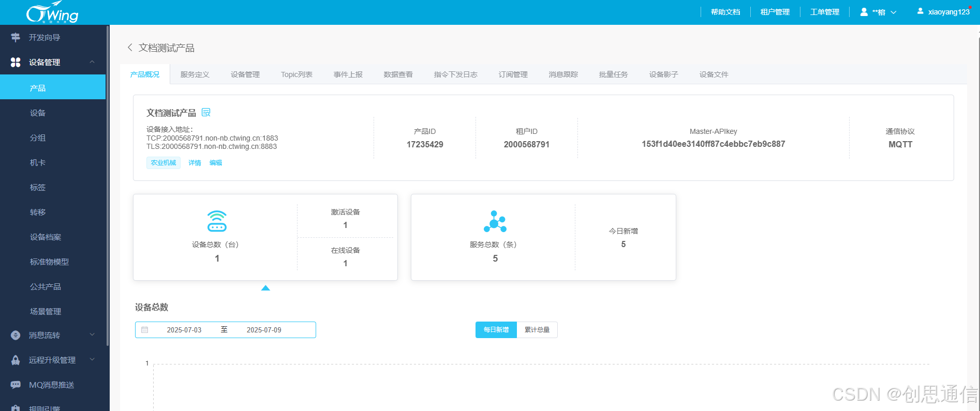Click the sidebar vertical scrollbar
This screenshot has height=411, width=980.
108,186
